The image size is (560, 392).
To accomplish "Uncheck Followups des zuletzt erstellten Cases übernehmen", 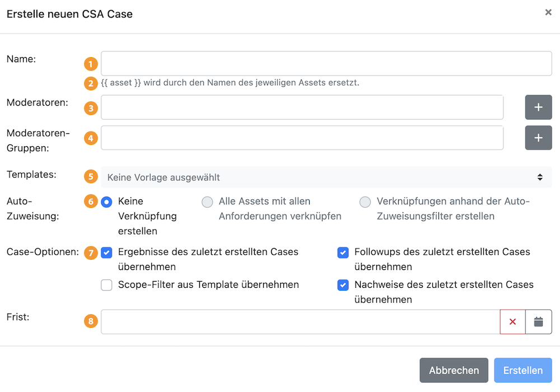I will pyautogui.click(x=343, y=253).
